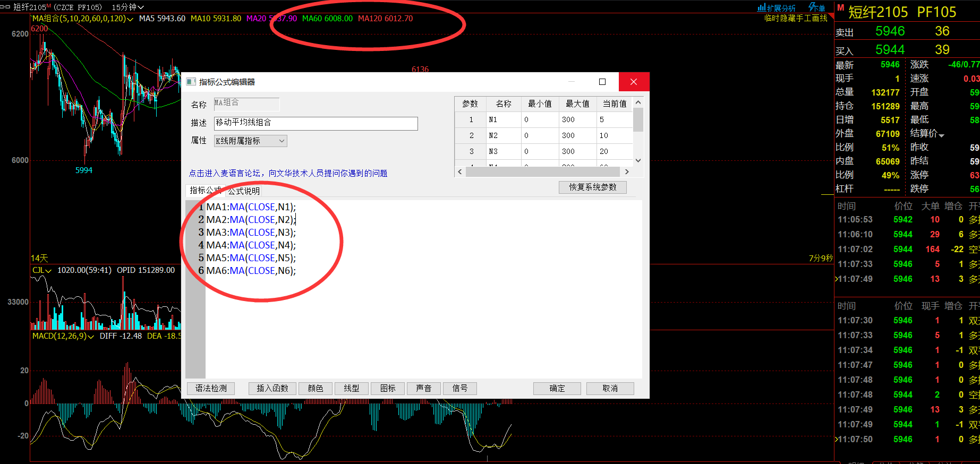This screenshot has width=980, height=464.
Task: Open the 结算价 dropdown arrow
Action: [942, 135]
